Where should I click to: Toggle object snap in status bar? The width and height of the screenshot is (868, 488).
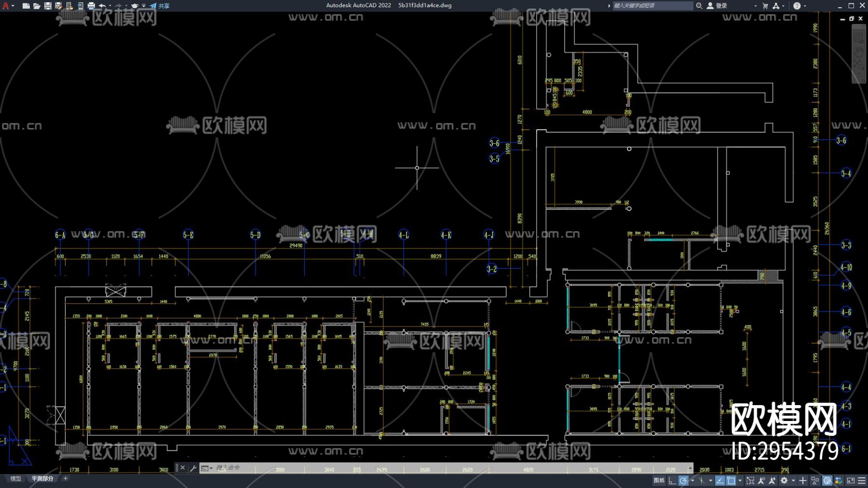point(731,480)
